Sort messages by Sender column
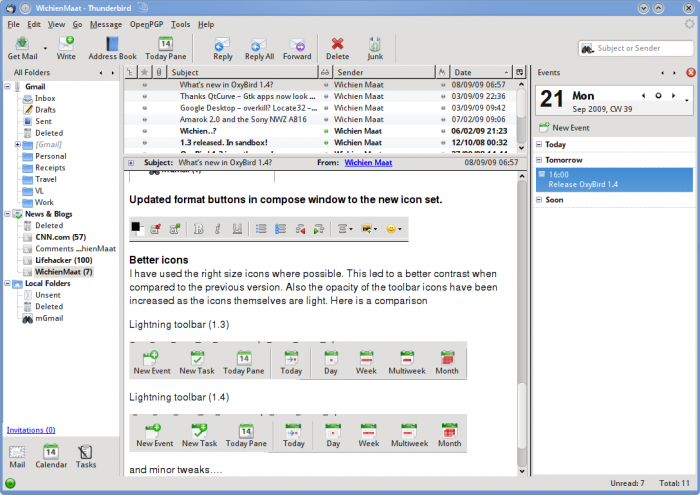 coord(383,72)
